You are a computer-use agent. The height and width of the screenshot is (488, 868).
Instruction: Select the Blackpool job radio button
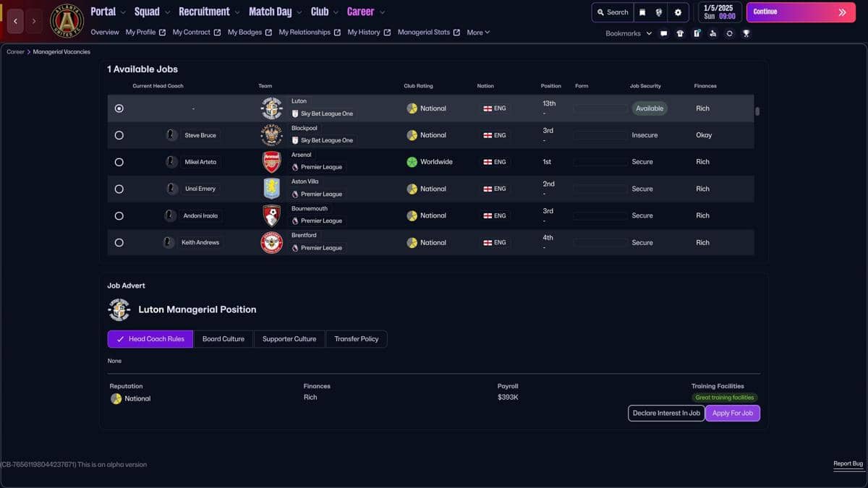click(x=119, y=135)
